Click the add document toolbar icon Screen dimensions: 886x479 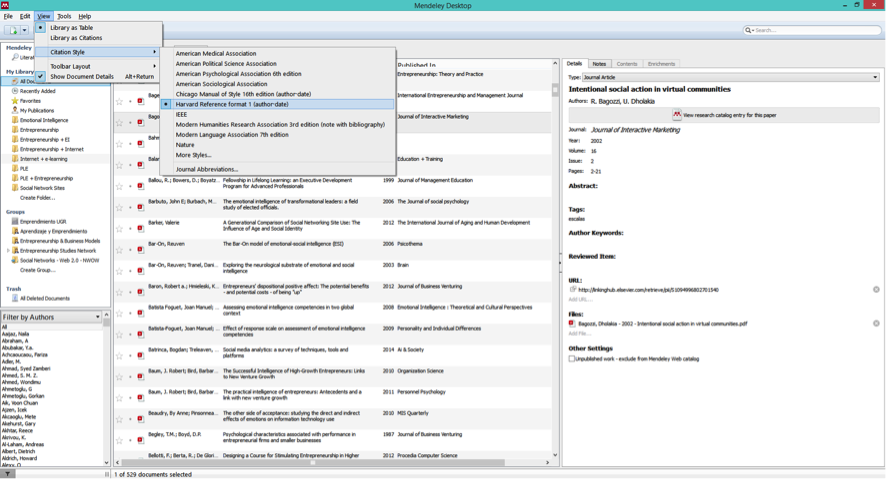pos(12,31)
